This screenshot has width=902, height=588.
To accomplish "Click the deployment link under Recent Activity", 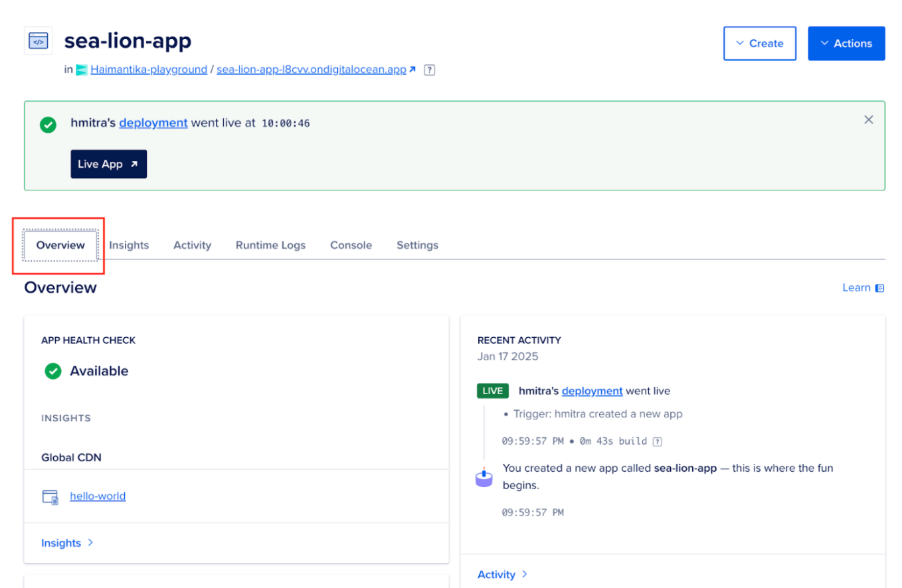I will coord(592,391).
